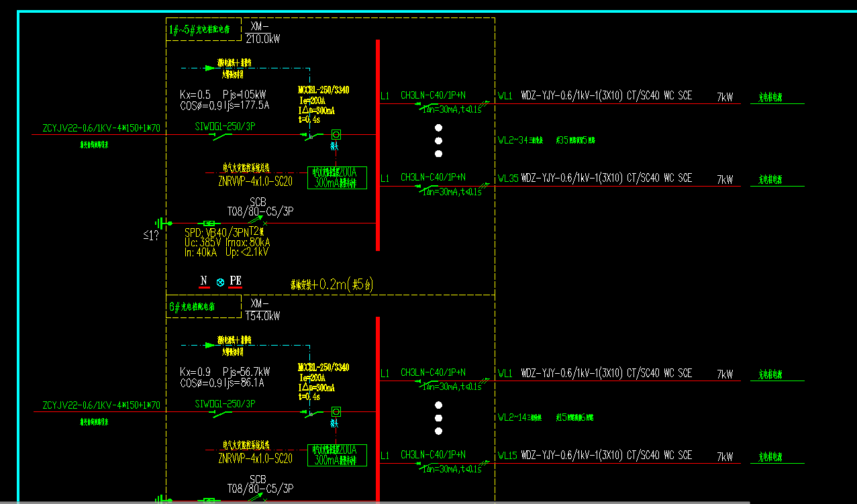Select the upper green 300mA fire monitor box

337,178
